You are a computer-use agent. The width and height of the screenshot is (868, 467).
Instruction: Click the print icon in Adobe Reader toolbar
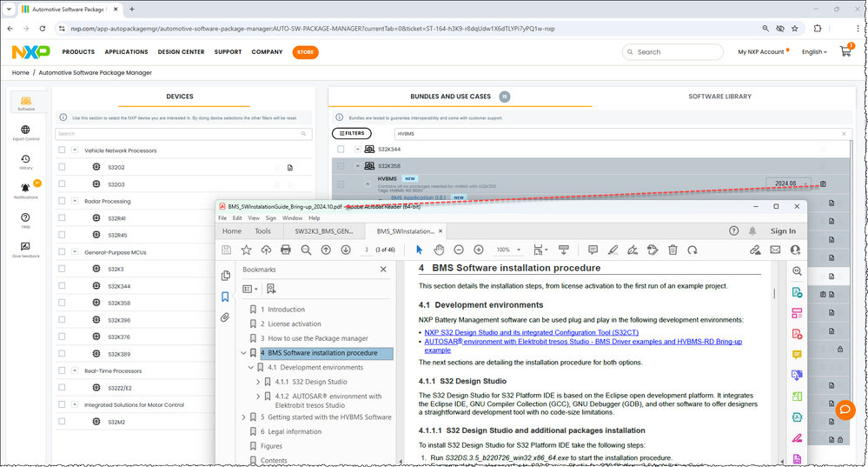(x=286, y=250)
